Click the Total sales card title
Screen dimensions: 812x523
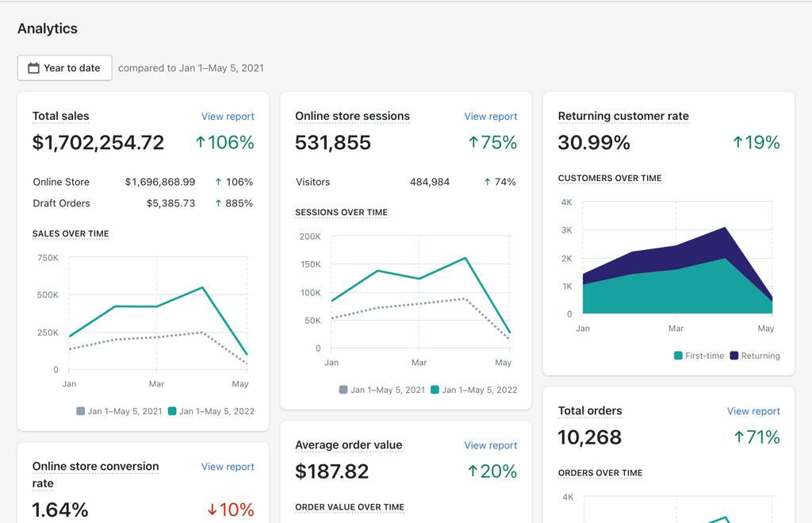pos(60,116)
